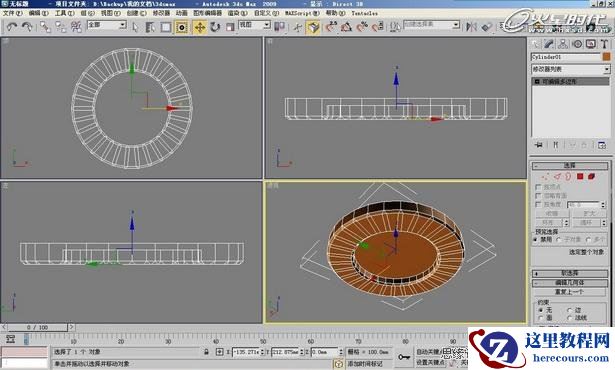
Task: Click the Use Pivot Point Center icon
Action: tap(280, 27)
